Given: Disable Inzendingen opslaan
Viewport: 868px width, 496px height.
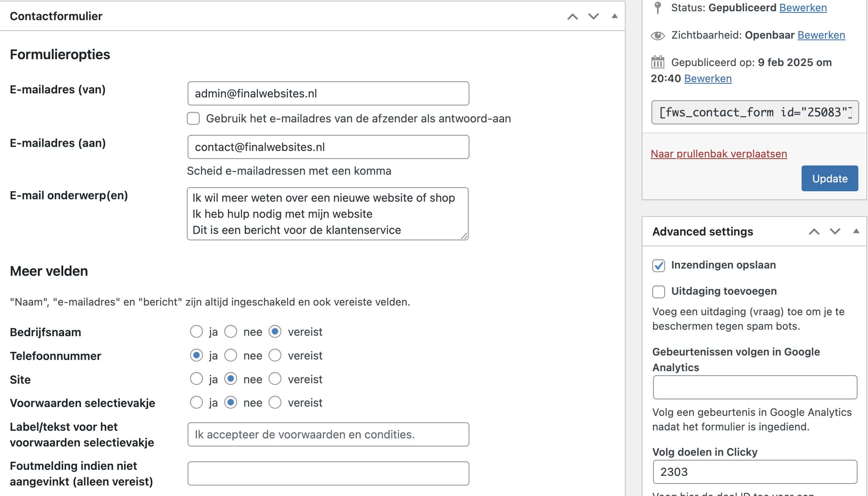Looking at the screenshot, I should [659, 265].
